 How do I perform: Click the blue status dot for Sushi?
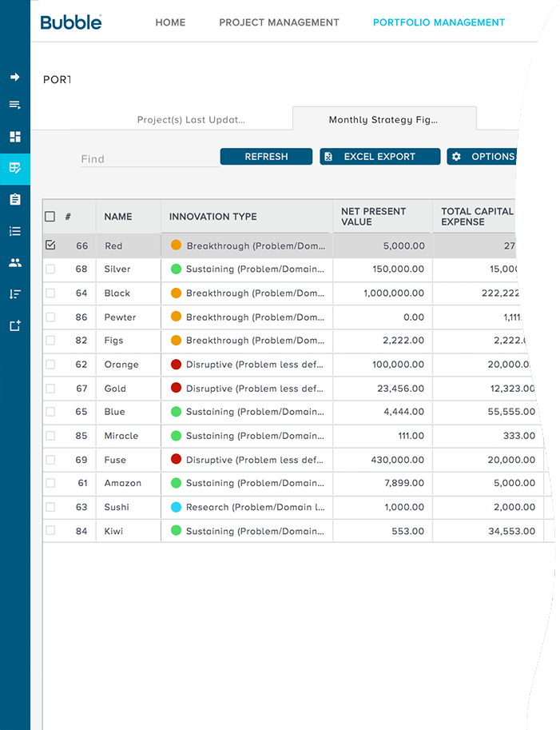tap(176, 507)
